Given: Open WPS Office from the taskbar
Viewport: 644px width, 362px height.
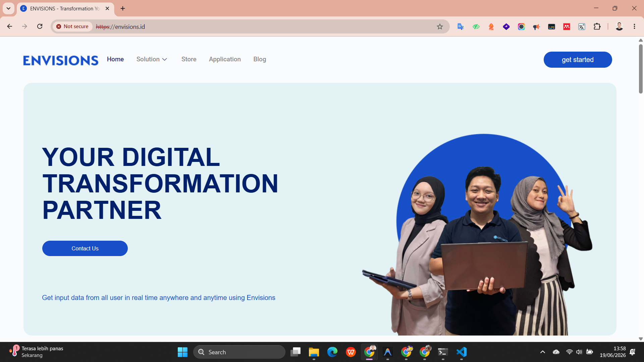Looking at the screenshot, I should click(351, 352).
